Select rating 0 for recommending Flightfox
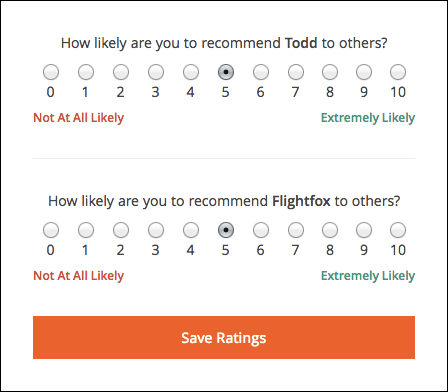Screen dimensions: 448x392 51,230
